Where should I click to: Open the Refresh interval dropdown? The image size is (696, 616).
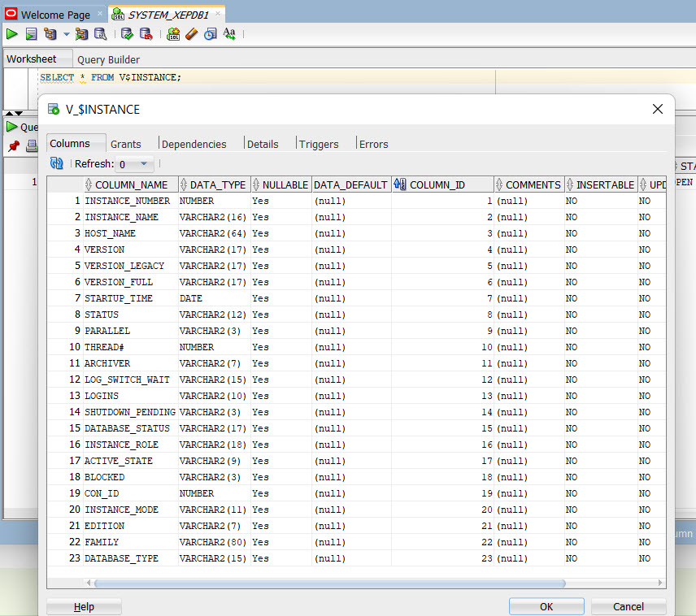coord(144,164)
